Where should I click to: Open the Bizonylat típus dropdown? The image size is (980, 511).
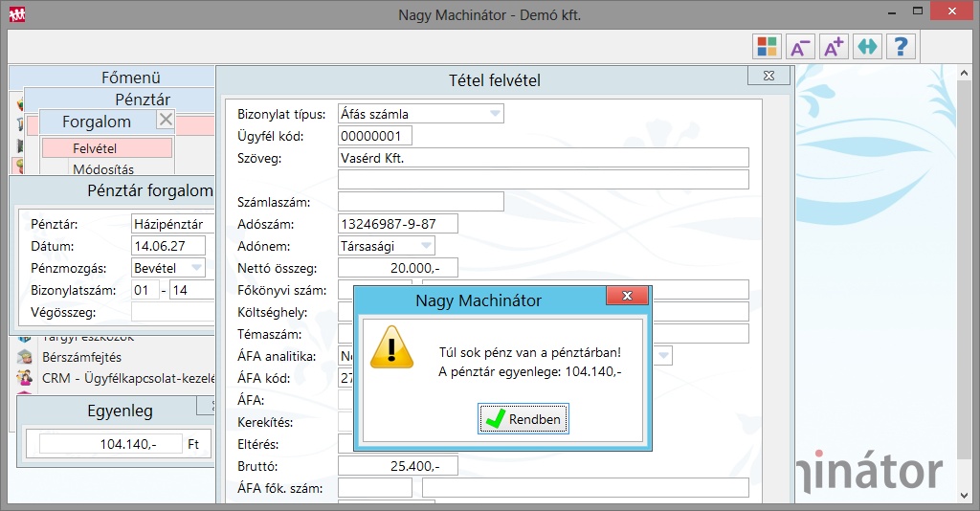coord(495,114)
